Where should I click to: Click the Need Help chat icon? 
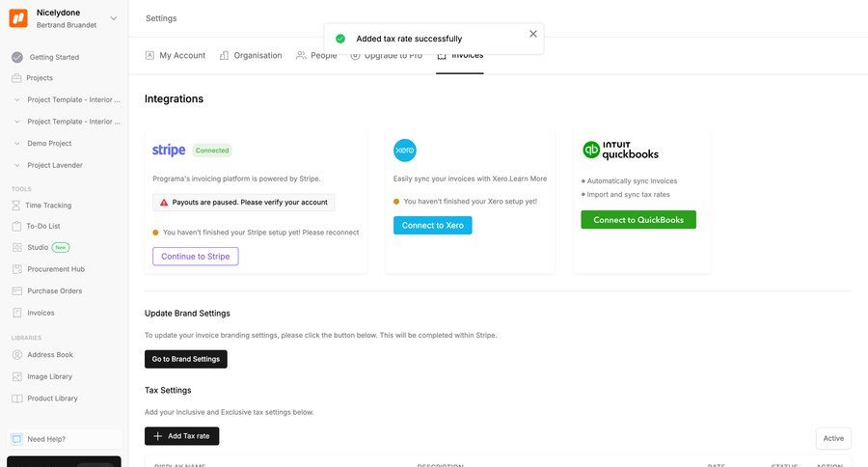(16, 439)
